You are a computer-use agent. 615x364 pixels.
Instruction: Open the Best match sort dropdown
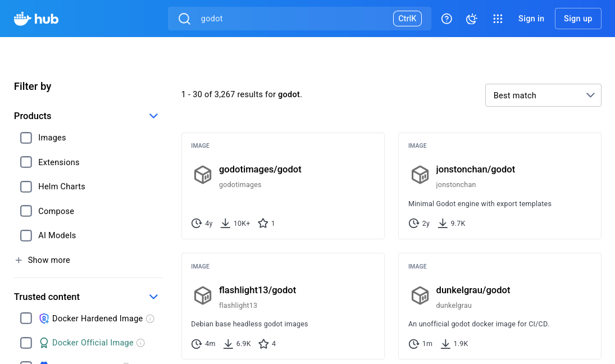point(543,95)
